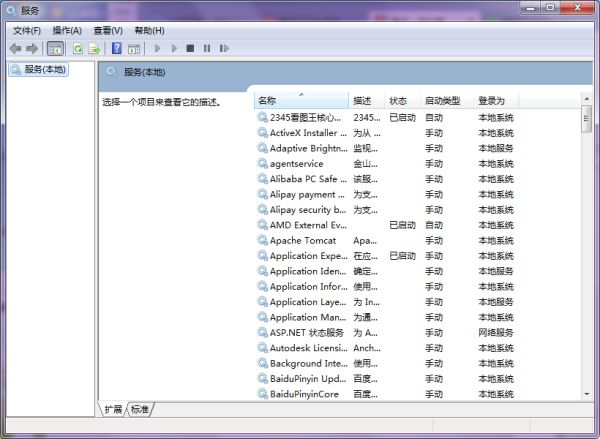Click the gear icon beside BaiduPinyinCore
This screenshot has width=600, height=439.
tap(262, 393)
